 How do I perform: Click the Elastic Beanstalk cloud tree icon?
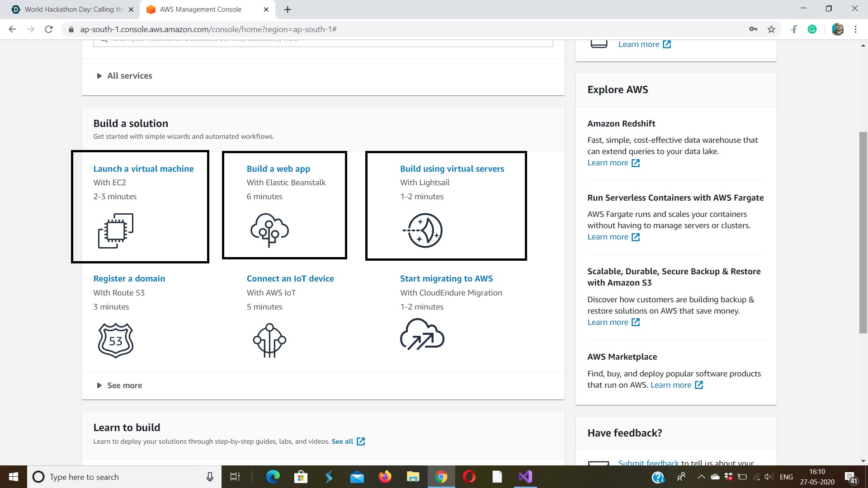[x=269, y=230]
